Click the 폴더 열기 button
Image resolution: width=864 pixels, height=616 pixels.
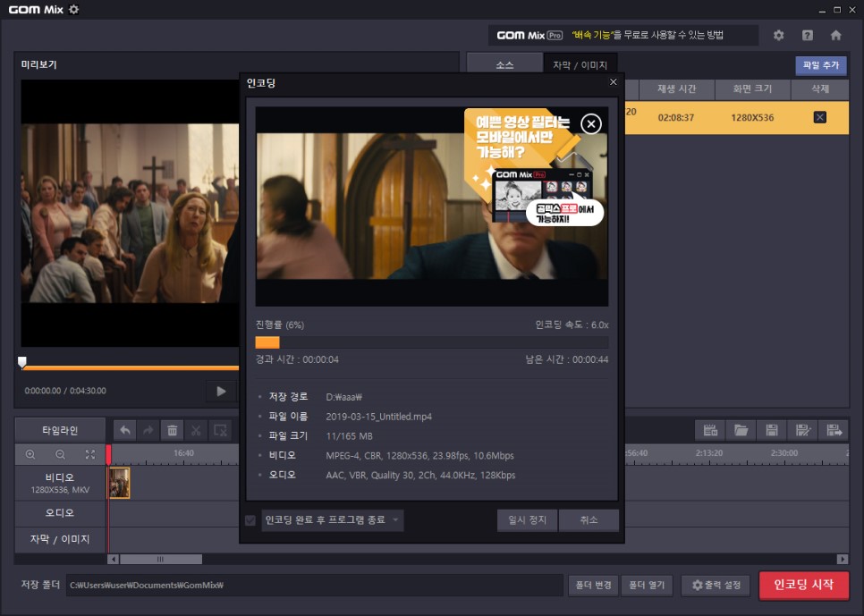647,585
